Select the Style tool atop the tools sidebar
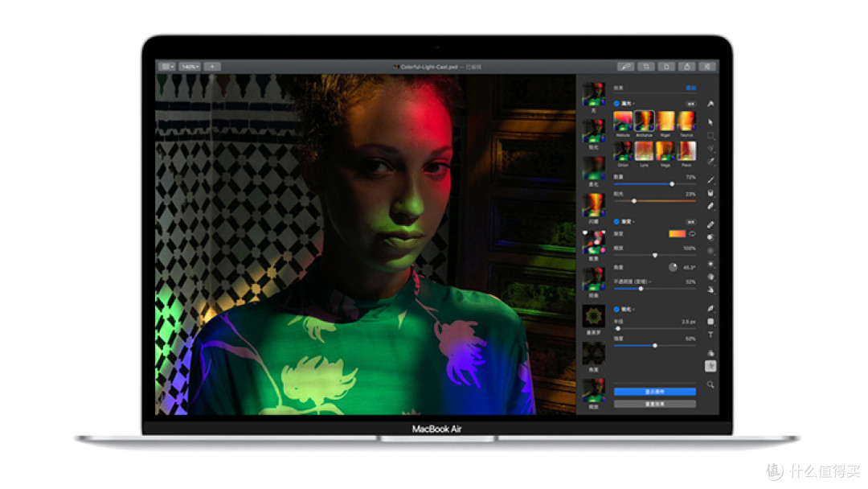The height and width of the screenshot is (489, 868). (x=710, y=104)
